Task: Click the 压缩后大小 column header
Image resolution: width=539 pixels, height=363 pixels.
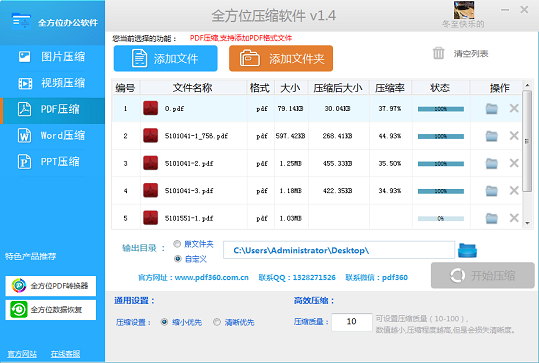Action: [x=338, y=88]
